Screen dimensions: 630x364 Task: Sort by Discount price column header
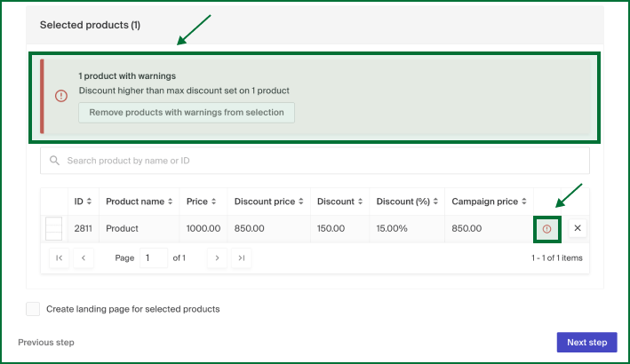[x=267, y=202]
